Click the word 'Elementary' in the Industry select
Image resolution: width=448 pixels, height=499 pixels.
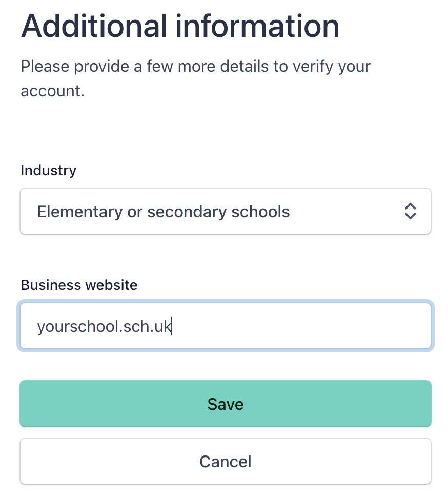click(x=79, y=212)
